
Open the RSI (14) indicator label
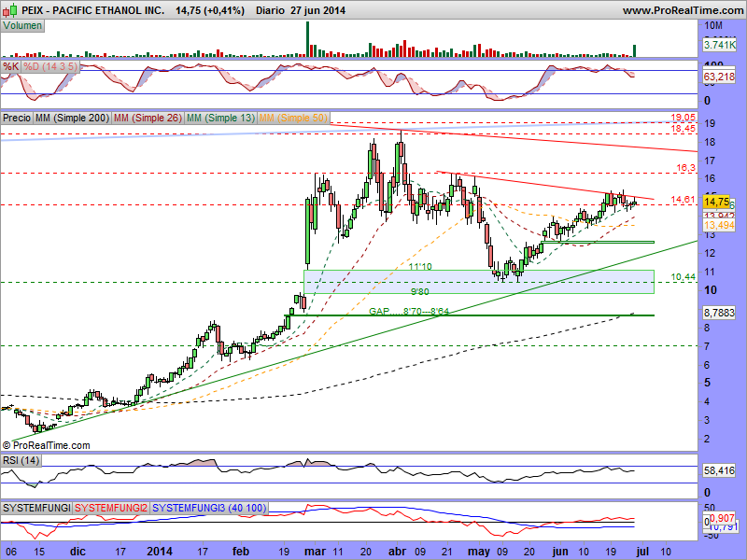(21, 460)
